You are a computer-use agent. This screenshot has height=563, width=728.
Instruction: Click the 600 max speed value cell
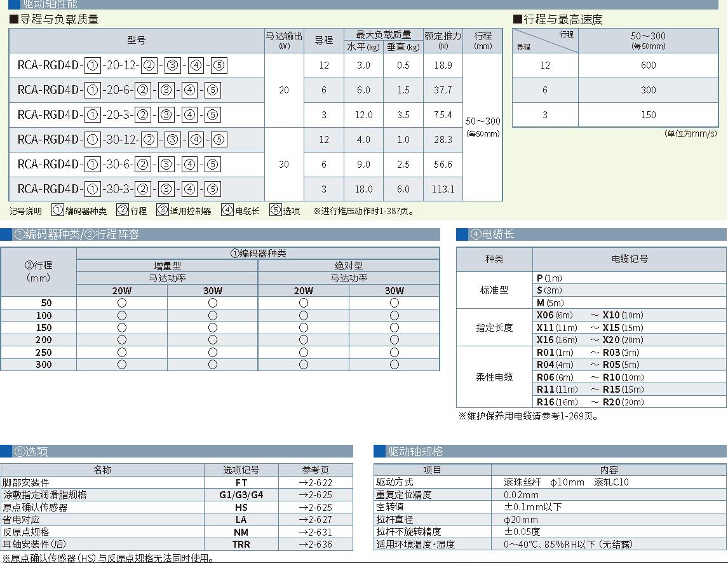point(648,65)
